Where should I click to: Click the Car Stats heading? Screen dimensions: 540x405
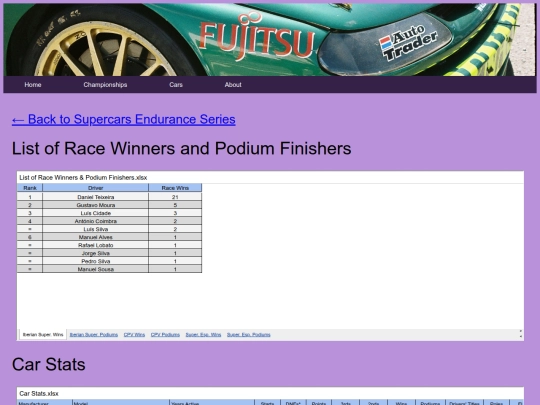[x=49, y=364]
